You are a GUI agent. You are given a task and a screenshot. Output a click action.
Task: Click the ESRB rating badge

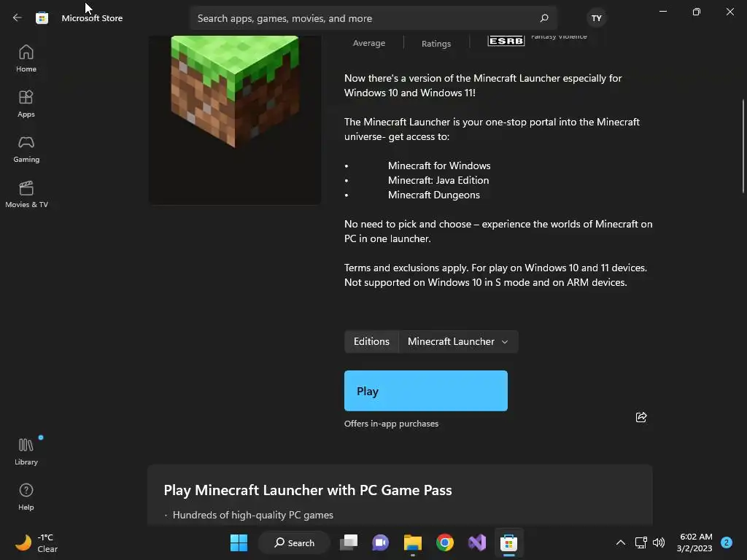point(506,41)
